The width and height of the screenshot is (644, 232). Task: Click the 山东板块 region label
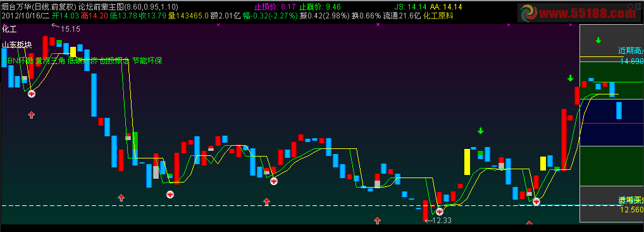pyautogui.click(x=17, y=45)
